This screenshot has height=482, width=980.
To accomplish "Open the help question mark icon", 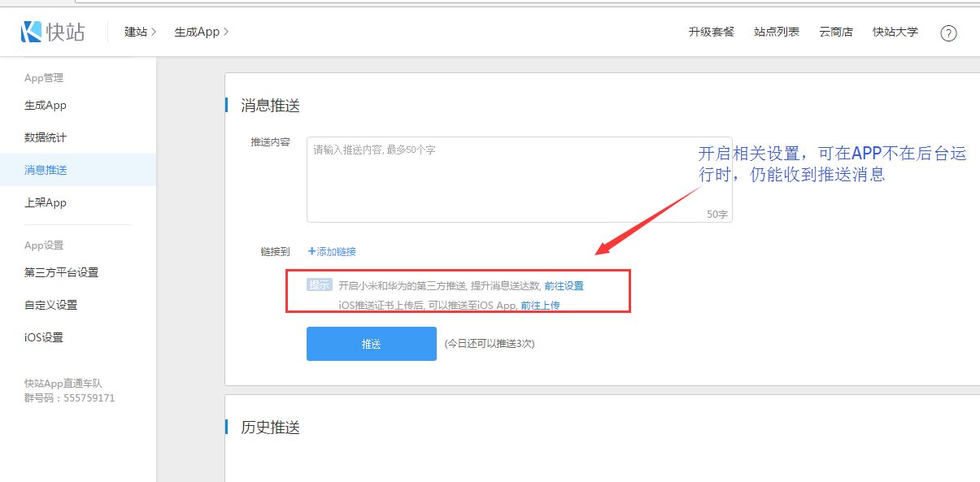I will (x=948, y=33).
